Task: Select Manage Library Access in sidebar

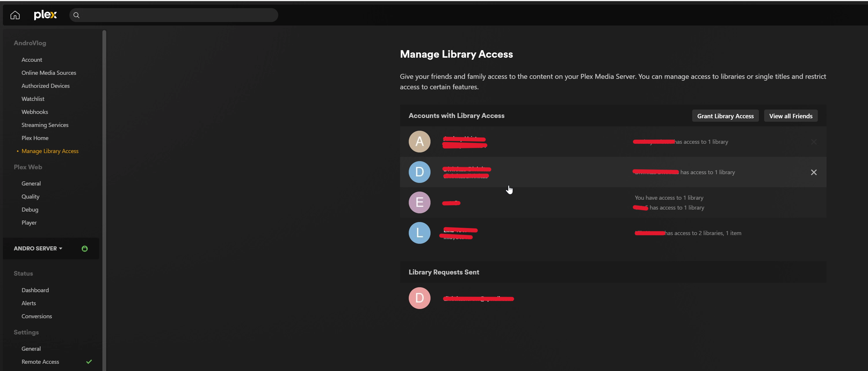Action: tap(50, 151)
